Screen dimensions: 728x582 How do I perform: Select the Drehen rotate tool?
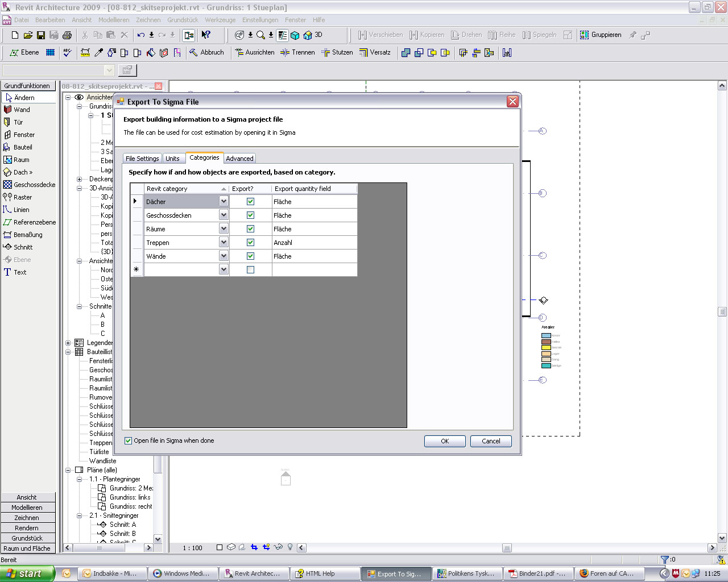tap(466, 35)
